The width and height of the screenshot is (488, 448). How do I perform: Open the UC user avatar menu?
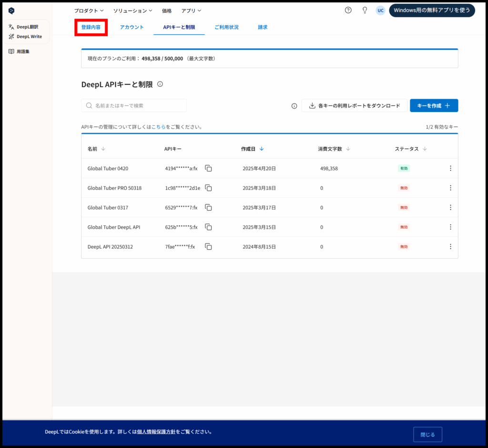[380, 10]
